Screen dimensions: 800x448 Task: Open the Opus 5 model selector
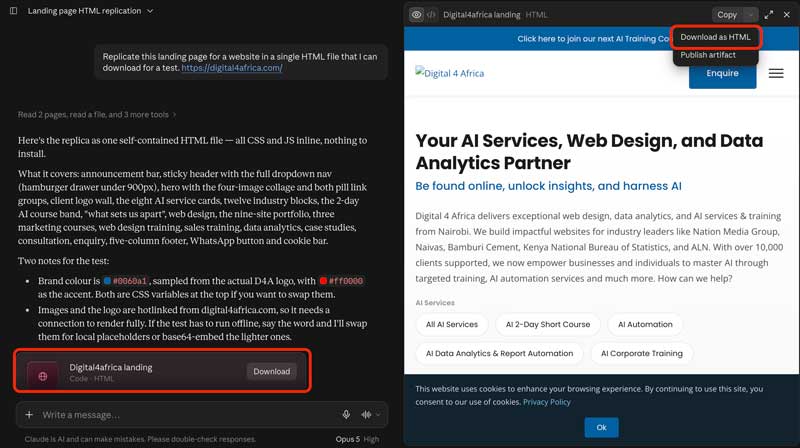(357, 439)
